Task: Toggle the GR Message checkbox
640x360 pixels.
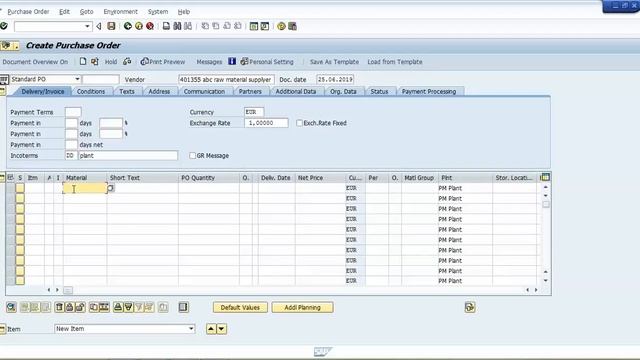Action: coord(192,156)
